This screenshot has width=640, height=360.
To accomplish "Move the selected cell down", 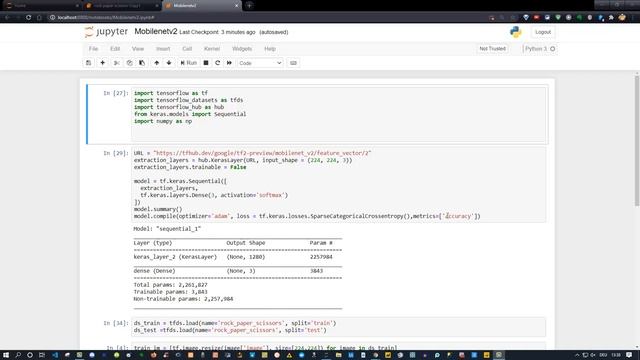I will (169, 63).
